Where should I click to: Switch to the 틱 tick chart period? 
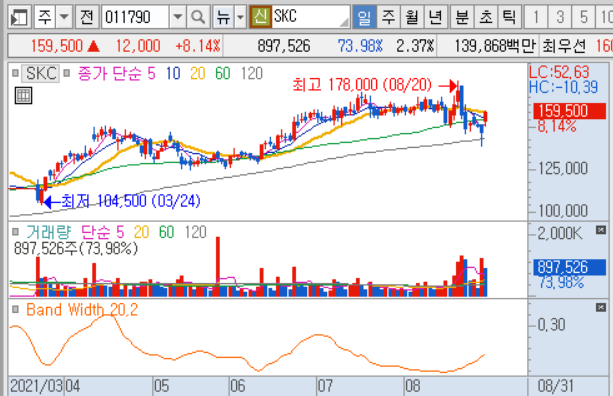509,17
